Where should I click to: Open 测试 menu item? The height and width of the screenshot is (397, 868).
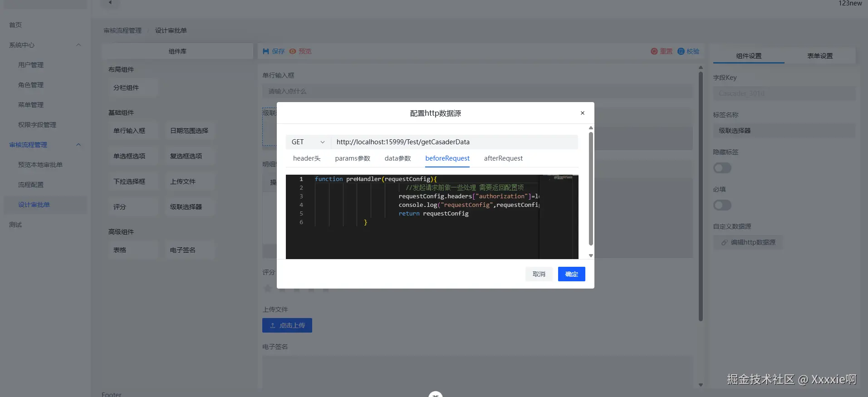[15, 225]
